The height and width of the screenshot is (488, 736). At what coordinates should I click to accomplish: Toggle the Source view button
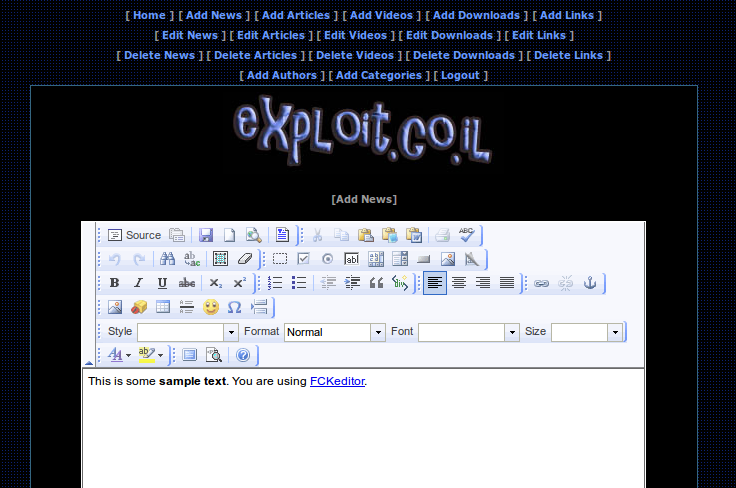point(134,235)
